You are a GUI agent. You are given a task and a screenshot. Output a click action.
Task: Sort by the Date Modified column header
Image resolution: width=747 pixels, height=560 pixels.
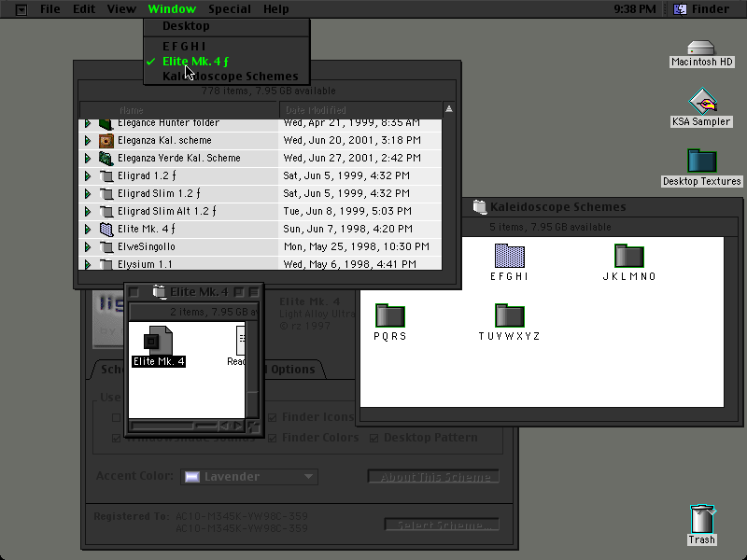point(360,110)
